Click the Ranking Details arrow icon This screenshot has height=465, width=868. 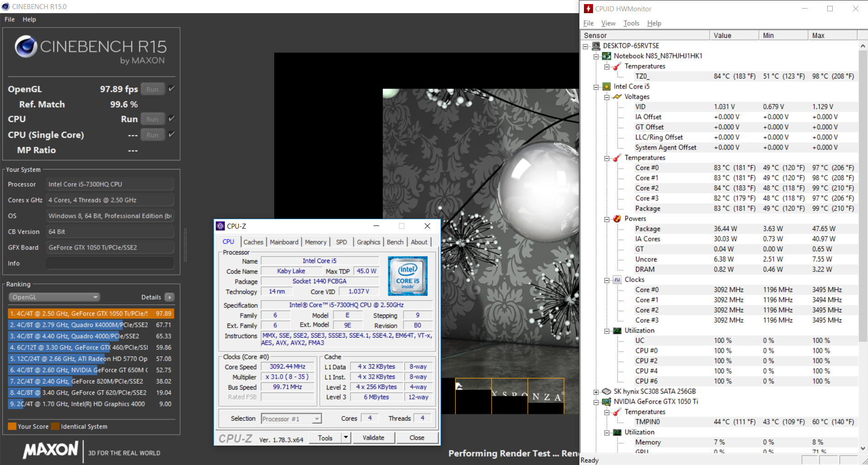[170, 297]
